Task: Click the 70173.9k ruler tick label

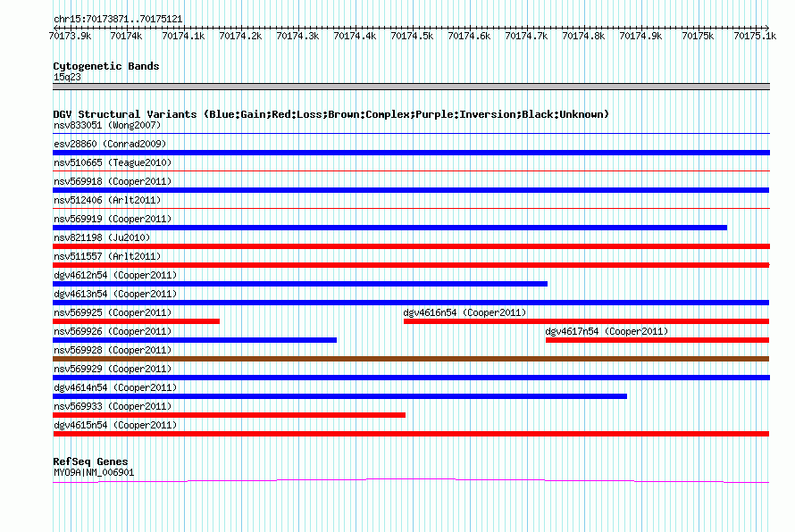Action: pos(70,36)
